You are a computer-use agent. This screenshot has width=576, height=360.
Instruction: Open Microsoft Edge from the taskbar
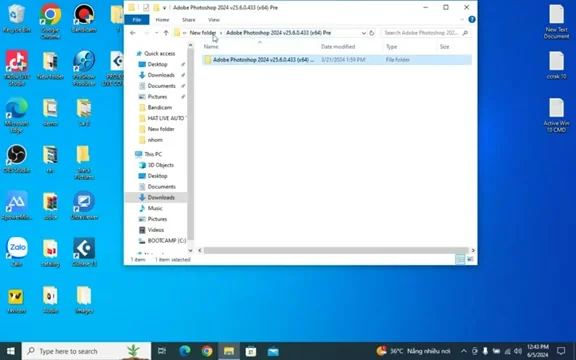(185, 351)
